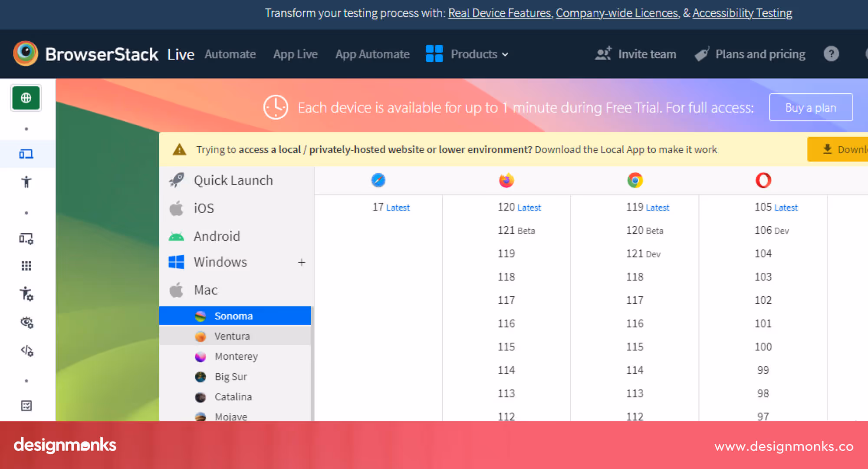The image size is (868, 469).
Task: Open the help question mark icon
Action: (x=831, y=54)
